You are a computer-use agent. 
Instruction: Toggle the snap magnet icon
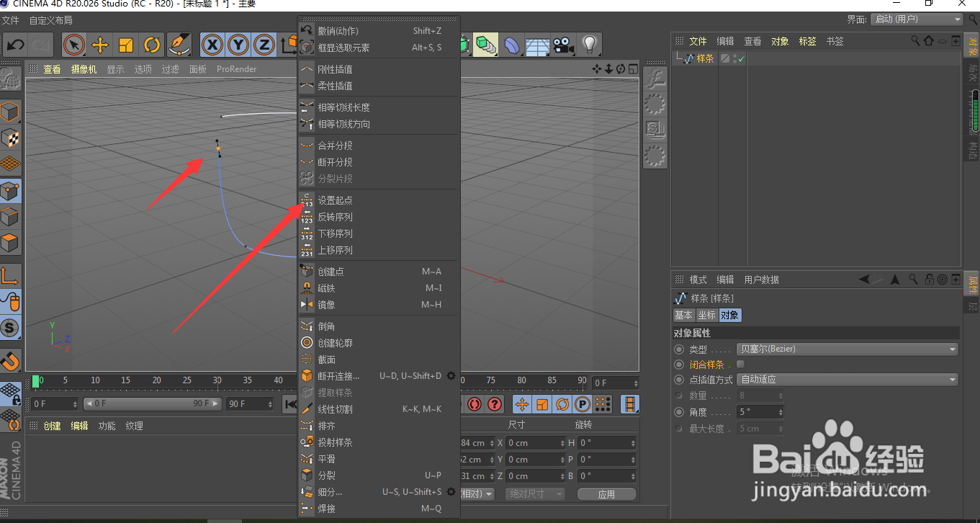[x=10, y=360]
